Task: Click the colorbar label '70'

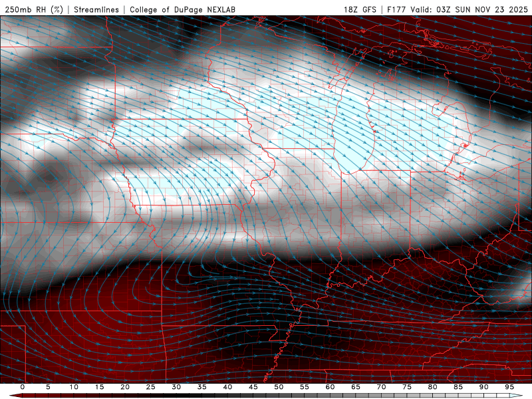Action: pyautogui.click(x=381, y=387)
